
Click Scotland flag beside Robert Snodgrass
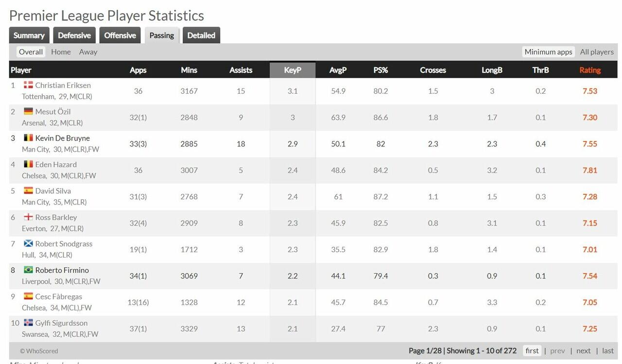[x=28, y=243]
